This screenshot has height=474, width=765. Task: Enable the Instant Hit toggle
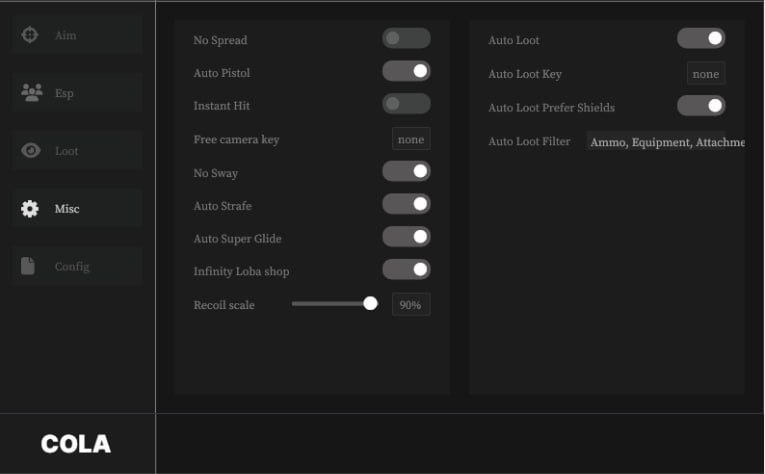(x=406, y=104)
